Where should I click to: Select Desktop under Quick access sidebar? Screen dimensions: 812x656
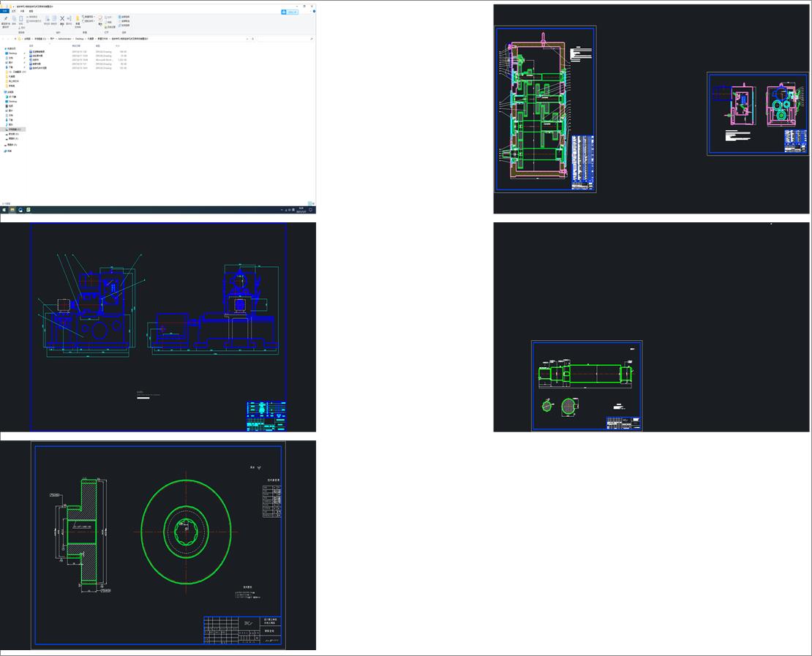[x=12, y=53]
